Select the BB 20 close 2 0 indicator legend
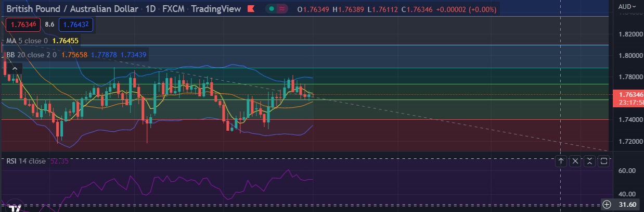 31,54
